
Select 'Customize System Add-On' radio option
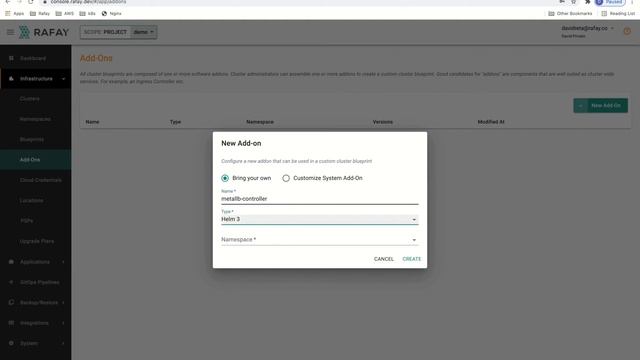click(x=286, y=178)
